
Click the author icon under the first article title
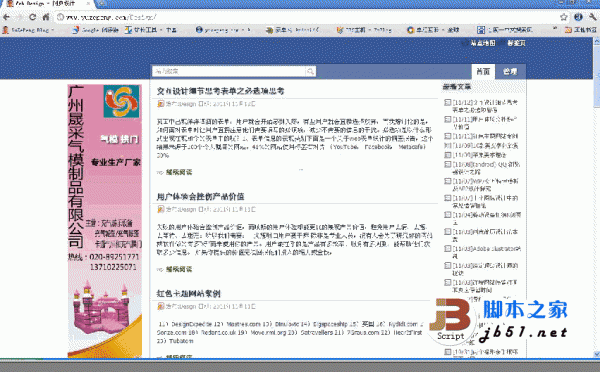tap(161, 104)
